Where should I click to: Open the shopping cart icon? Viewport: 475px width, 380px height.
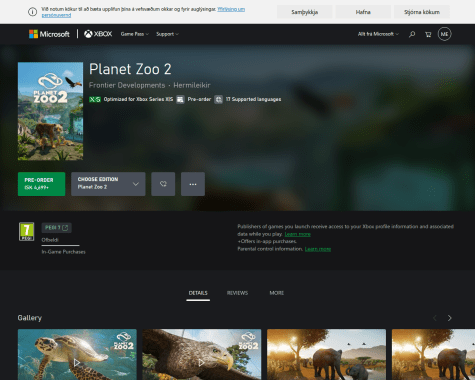pos(428,34)
